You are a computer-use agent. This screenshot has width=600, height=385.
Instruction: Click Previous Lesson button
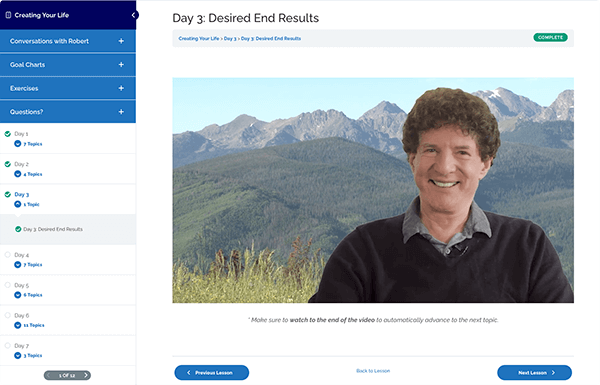pos(212,372)
